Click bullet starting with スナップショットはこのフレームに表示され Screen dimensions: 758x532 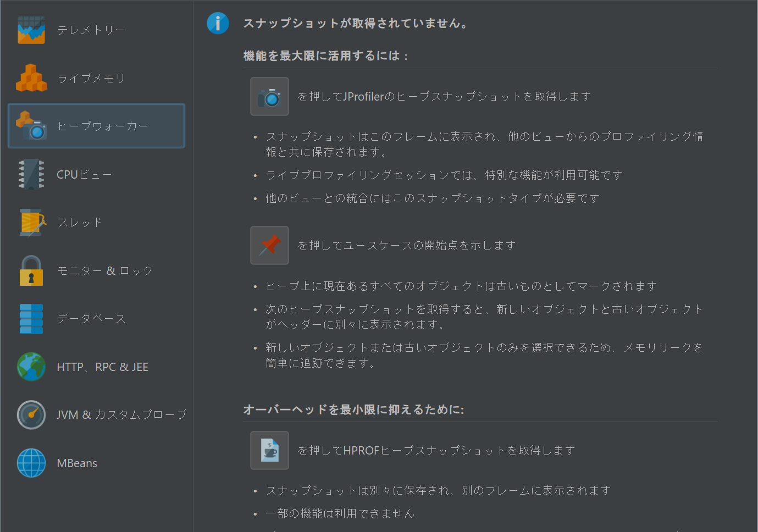[484, 144]
